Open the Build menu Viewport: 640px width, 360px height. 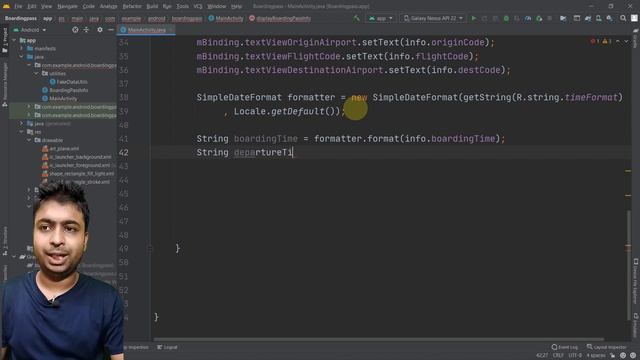point(152,7)
